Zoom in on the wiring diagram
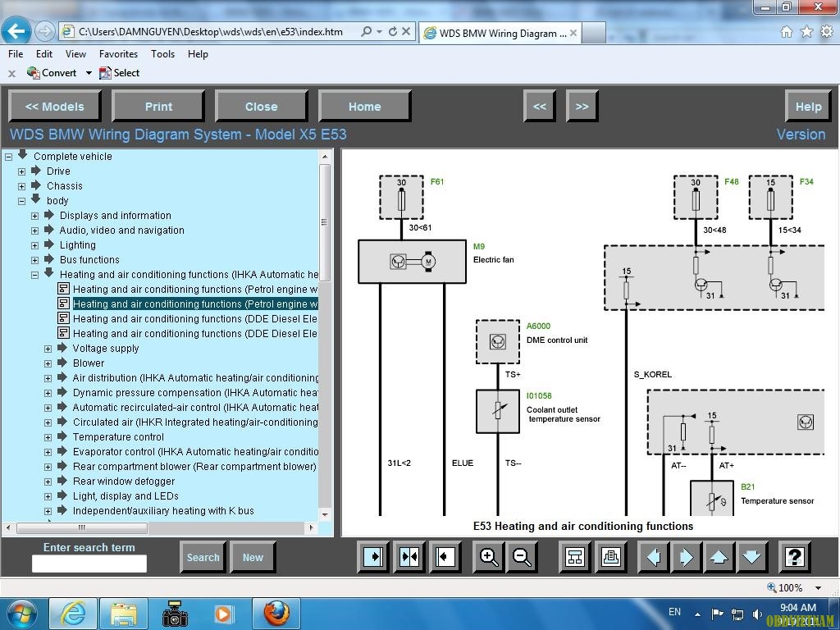This screenshot has width=840, height=630. 489,557
